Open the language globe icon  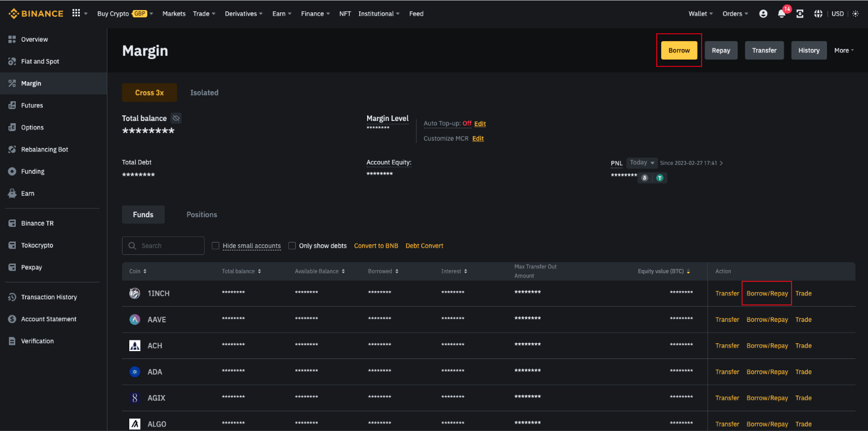point(819,14)
